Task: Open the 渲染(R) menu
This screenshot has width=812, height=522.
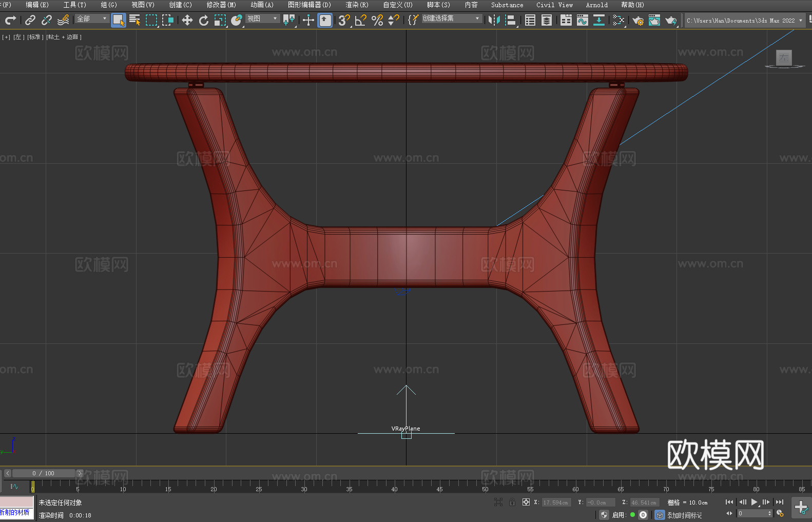Action: (357, 5)
